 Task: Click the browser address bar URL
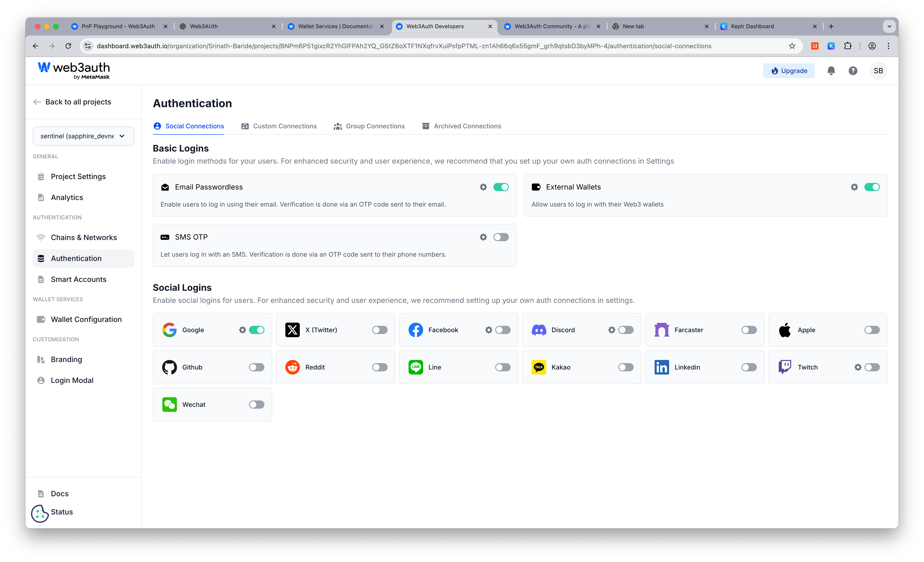click(x=404, y=46)
